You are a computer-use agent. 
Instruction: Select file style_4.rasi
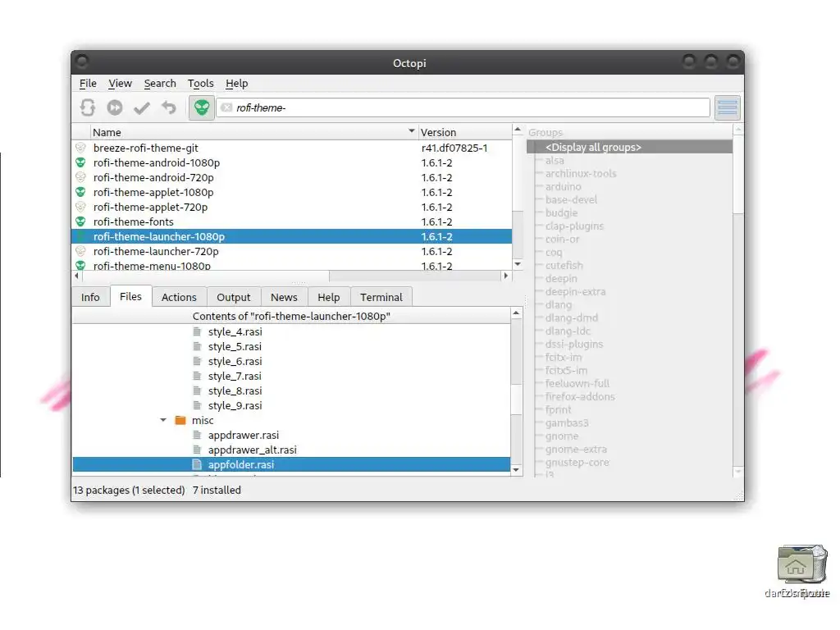tap(235, 332)
